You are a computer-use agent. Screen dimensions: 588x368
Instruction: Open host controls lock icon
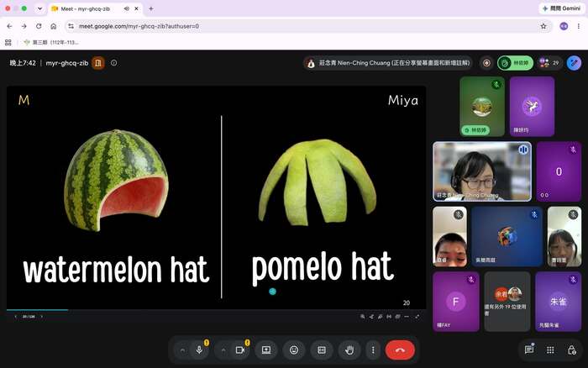[571, 350]
